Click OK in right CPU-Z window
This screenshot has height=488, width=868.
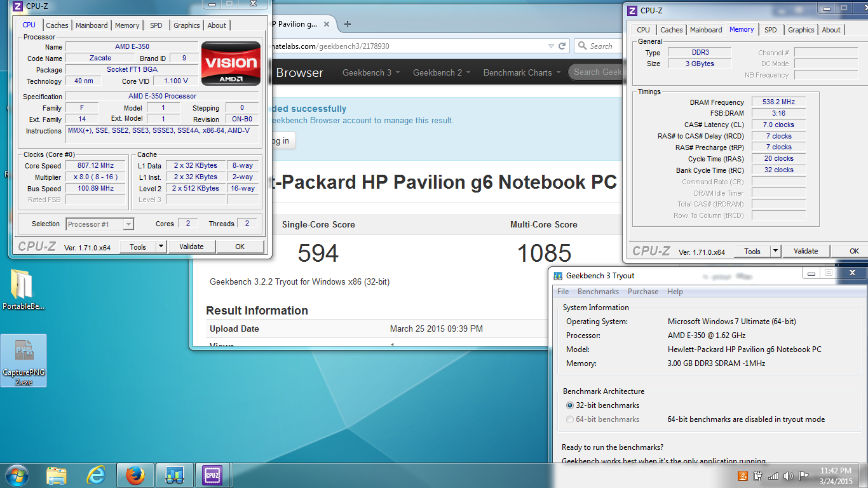[854, 251]
